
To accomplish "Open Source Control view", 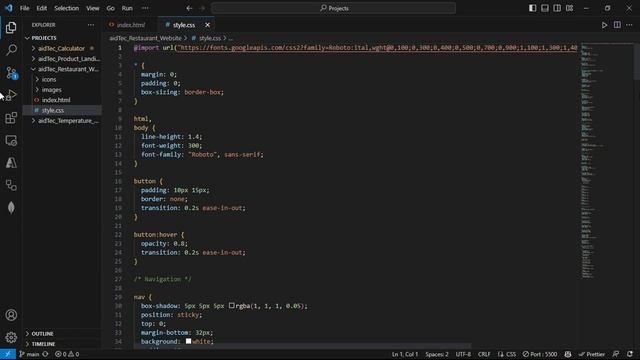I will 11,73.
